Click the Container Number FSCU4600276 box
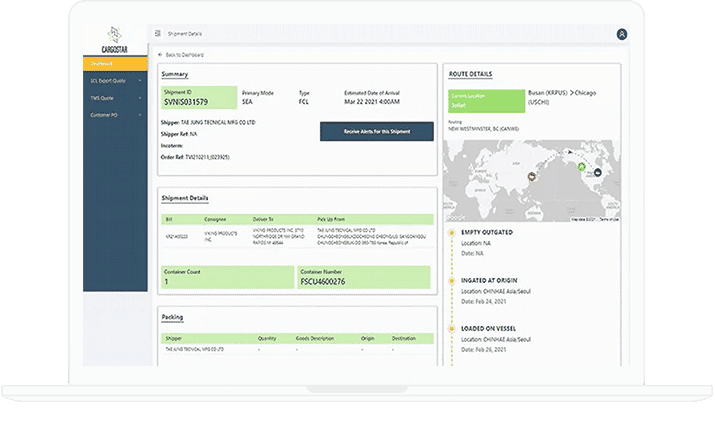715x430 pixels. (x=364, y=277)
